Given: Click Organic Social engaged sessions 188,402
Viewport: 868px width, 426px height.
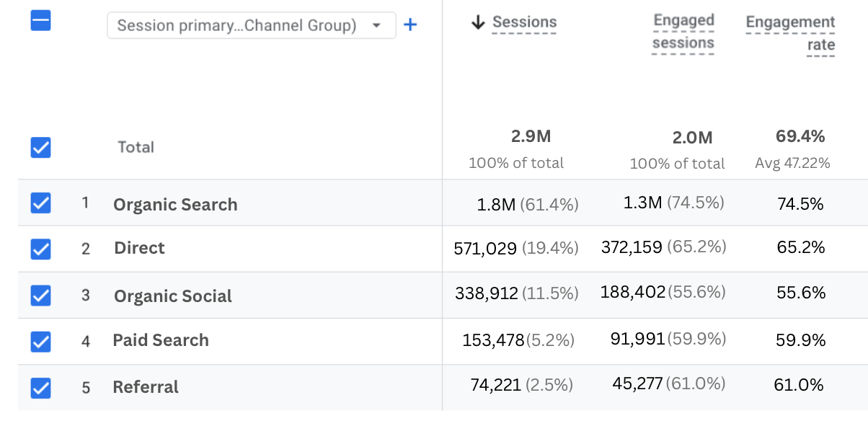Looking at the screenshot, I should [633, 292].
